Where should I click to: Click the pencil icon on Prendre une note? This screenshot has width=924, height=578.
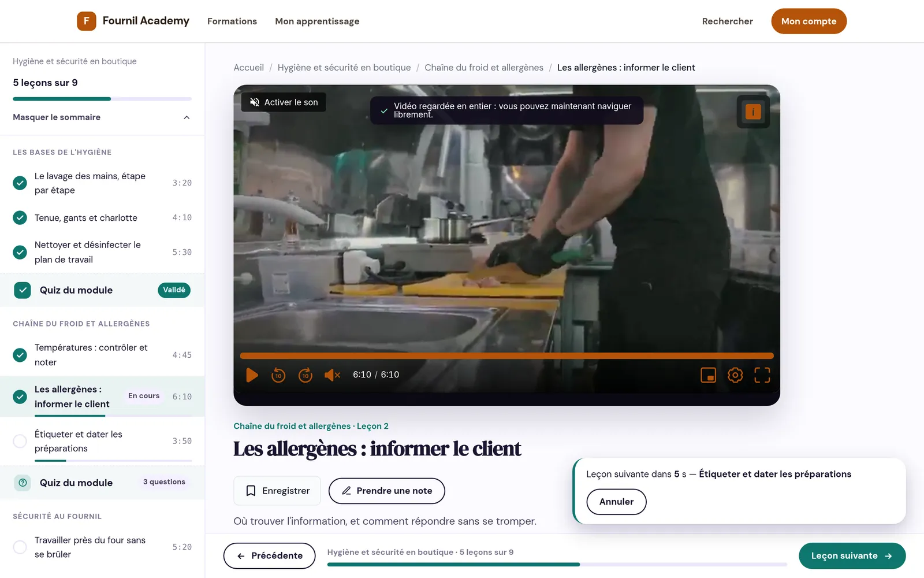coord(346,491)
